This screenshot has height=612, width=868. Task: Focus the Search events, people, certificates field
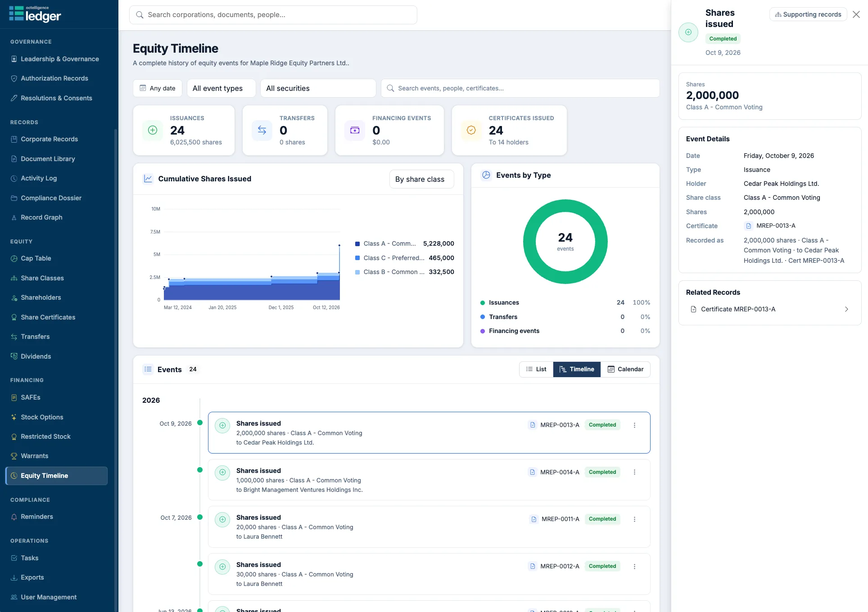click(520, 88)
